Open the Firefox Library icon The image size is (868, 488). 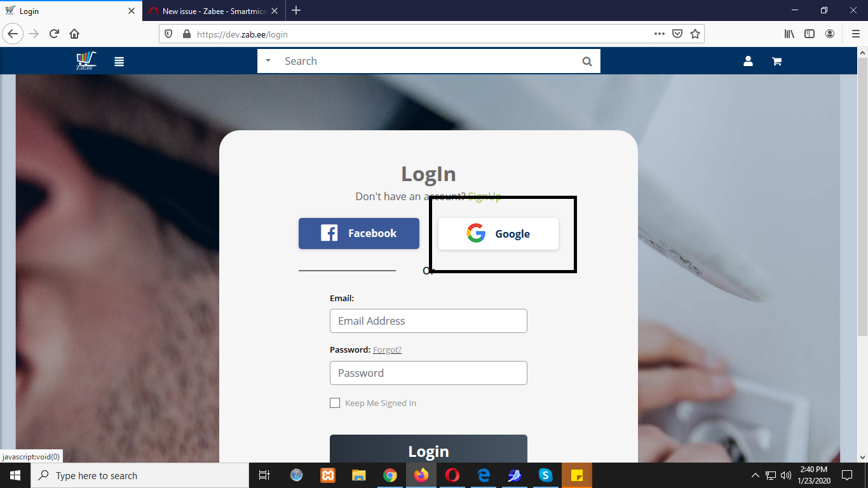tap(789, 34)
